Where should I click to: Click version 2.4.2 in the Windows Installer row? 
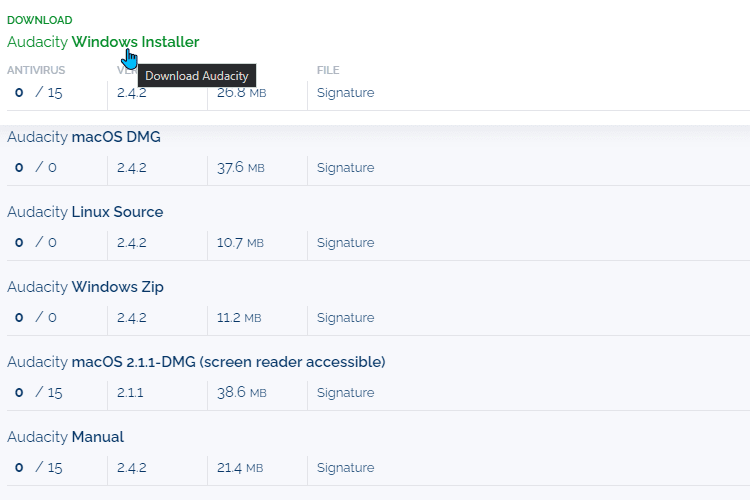132,93
